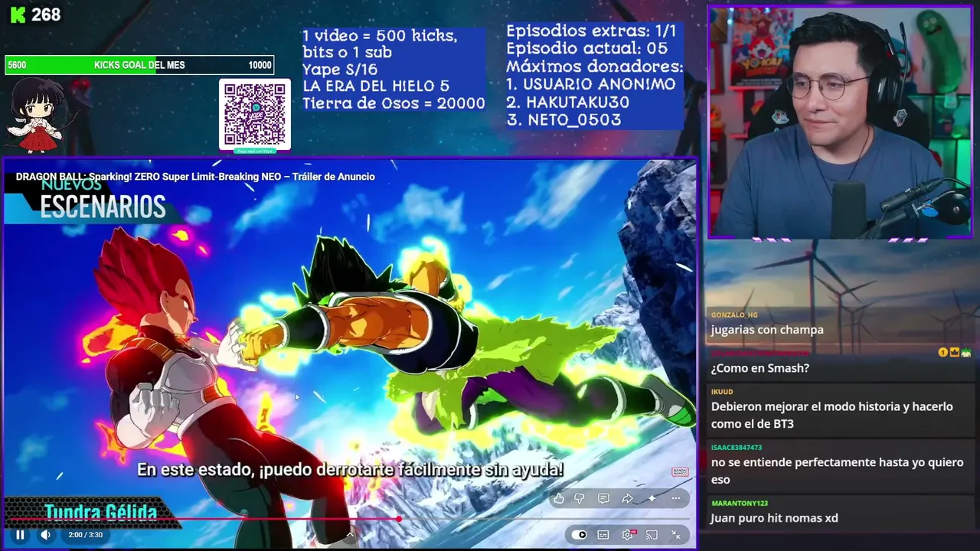Click chat message "jugarias con champa"
The height and width of the screenshot is (551, 980).
767,330
